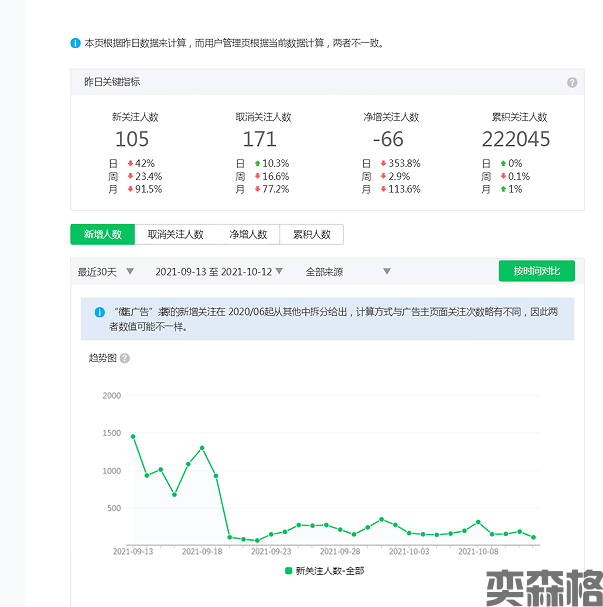Click the blue info icon at page top
The height and width of the screenshot is (607, 603).
point(75,43)
